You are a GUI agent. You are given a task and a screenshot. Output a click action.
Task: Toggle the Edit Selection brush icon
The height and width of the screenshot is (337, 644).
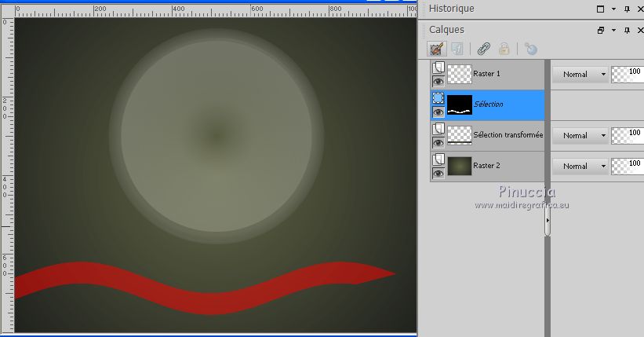[x=436, y=49]
